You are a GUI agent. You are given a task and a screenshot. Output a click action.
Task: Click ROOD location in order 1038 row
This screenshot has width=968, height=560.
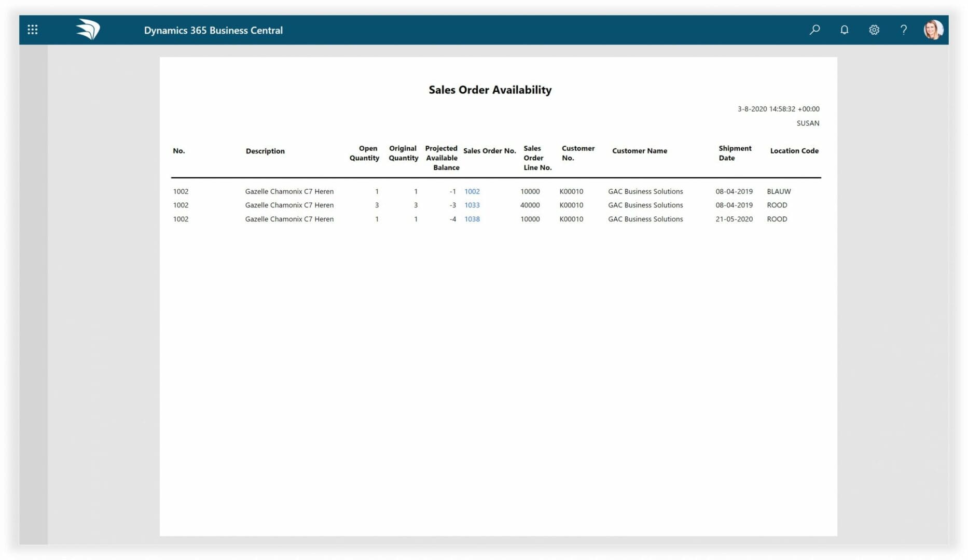coord(777,219)
